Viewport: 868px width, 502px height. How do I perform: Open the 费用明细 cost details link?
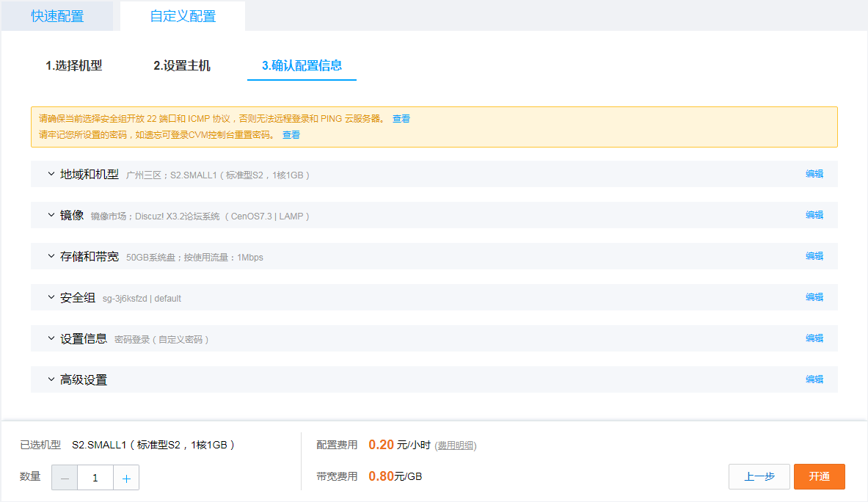point(456,445)
